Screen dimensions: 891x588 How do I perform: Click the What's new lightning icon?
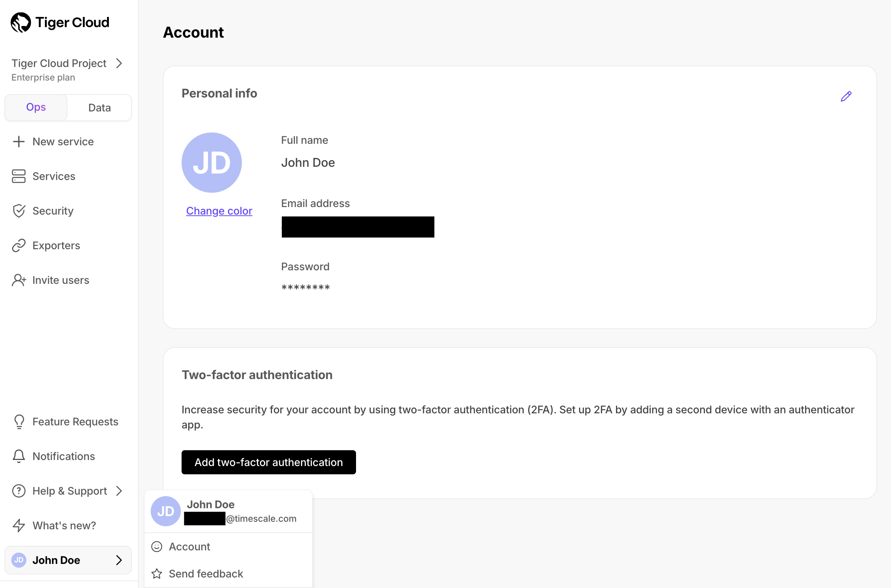pyautogui.click(x=18, y=526)
